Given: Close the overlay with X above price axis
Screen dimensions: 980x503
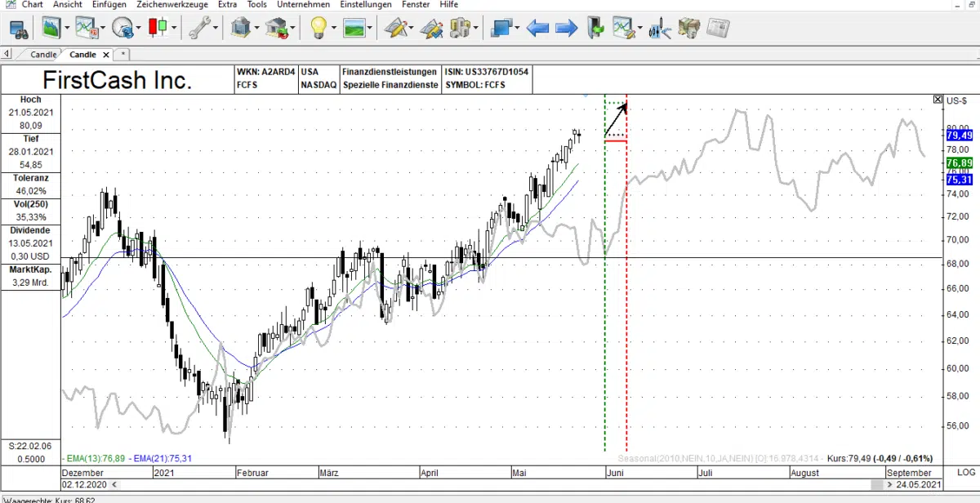Looking at the screenshot, I should 938,100.
